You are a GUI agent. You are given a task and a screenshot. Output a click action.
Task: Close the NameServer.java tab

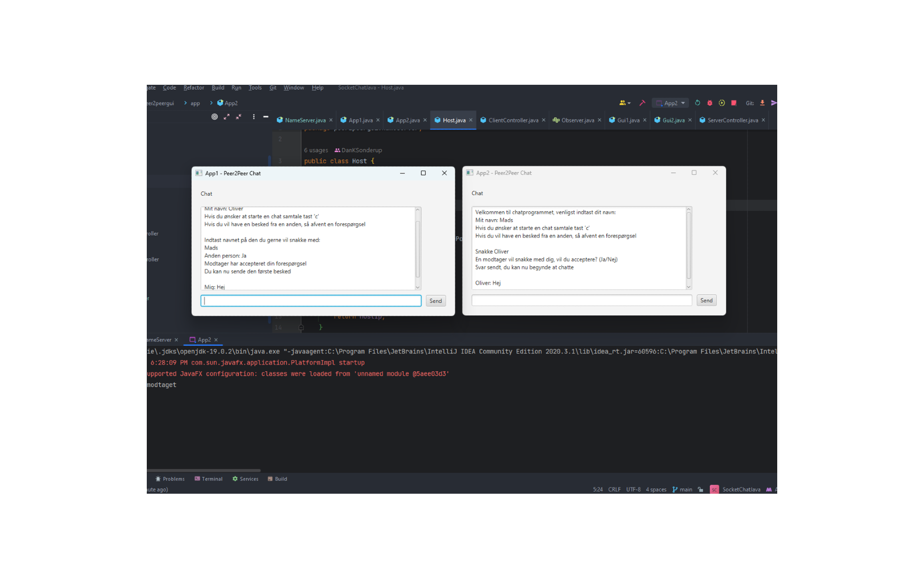[331, 120]
